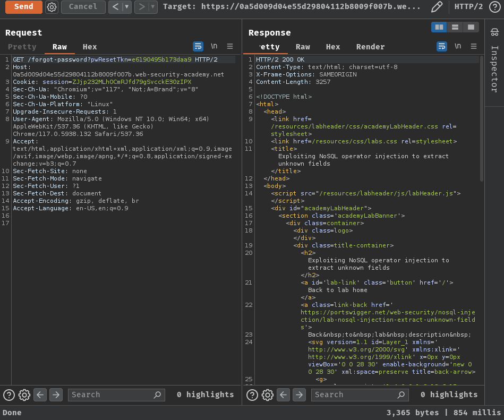This screenshot has height=420, width=504.
Task: Toggle line wrap in Response panel
Action: tap(442, 46)
